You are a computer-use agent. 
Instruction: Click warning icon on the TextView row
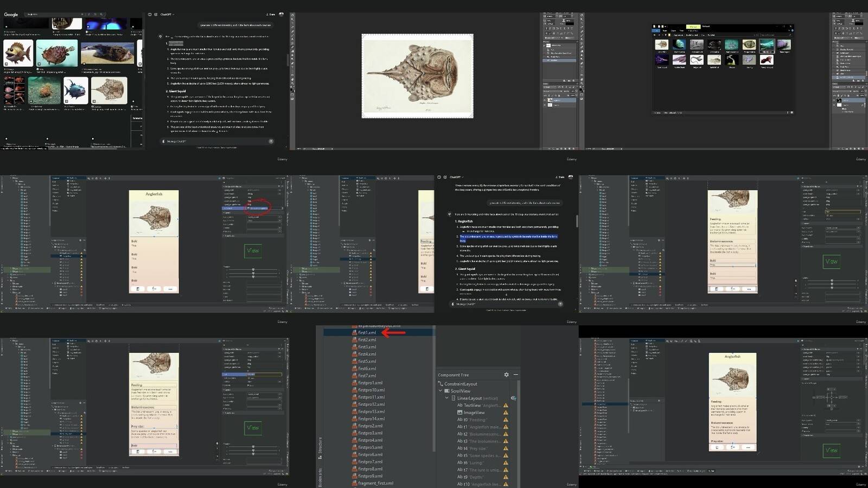pyautogui.click(x=506, y=405)
